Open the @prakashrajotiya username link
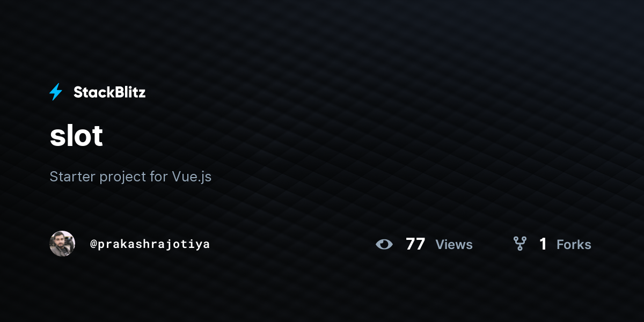 point(150,244)
